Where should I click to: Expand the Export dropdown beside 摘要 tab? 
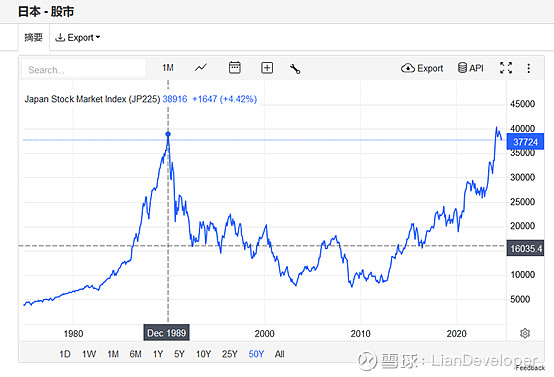[78, 37]
